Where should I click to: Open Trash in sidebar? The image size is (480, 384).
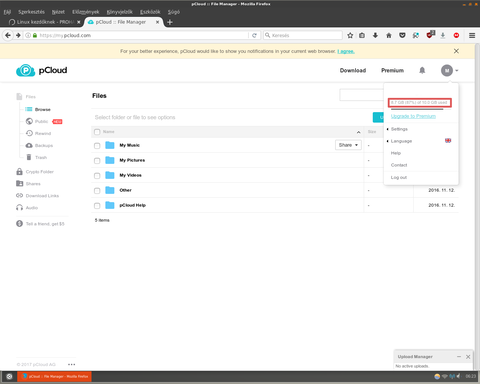point(37,157)
